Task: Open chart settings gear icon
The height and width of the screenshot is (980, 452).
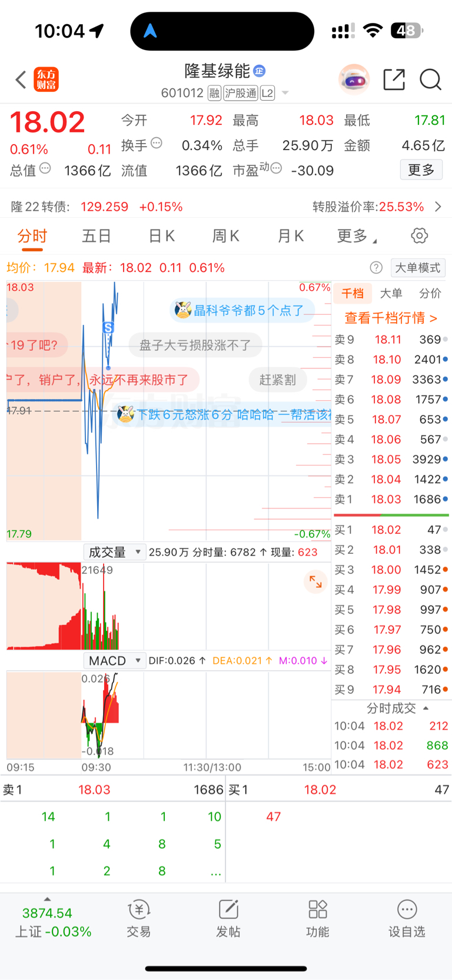Action: 420,236
